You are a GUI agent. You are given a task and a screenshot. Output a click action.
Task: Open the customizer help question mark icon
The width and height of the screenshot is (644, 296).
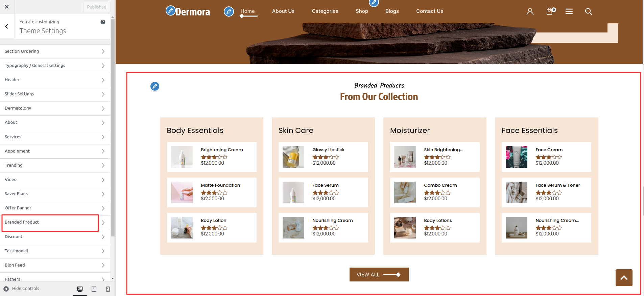[x=103, y=22]
